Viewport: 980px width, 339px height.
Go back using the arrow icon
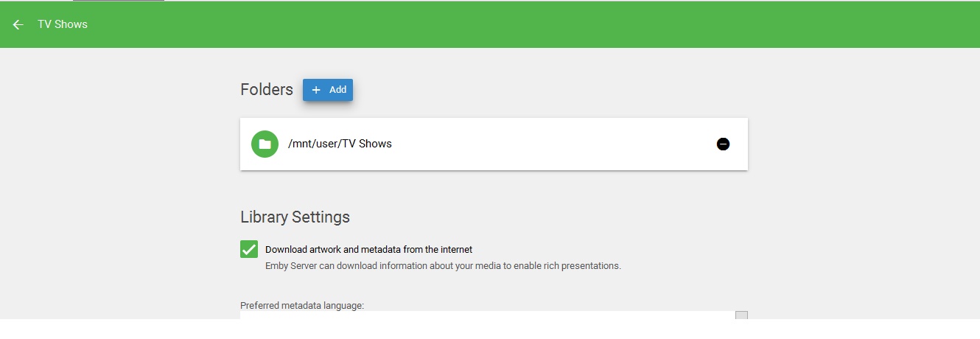(x=18, y=24)
